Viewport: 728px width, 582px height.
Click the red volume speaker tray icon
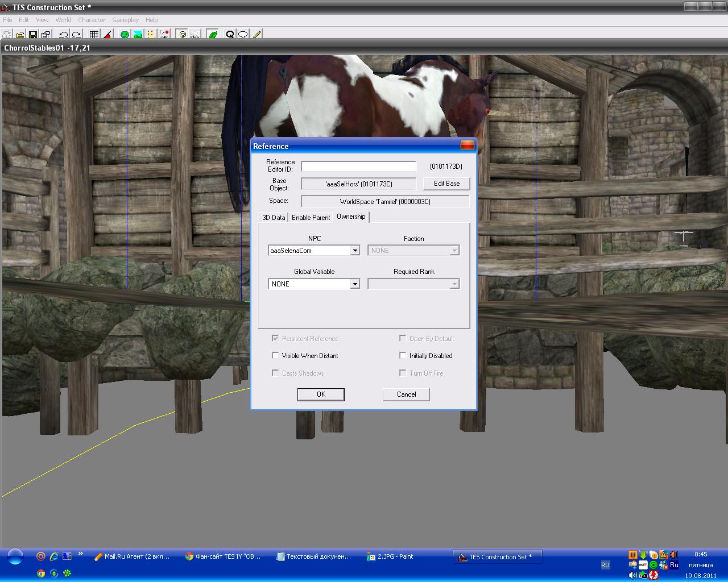674,555
